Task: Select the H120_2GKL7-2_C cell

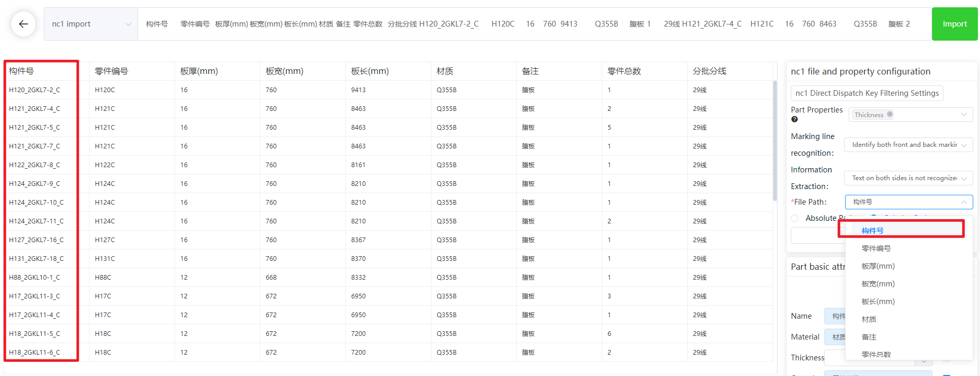Action: 46,90
